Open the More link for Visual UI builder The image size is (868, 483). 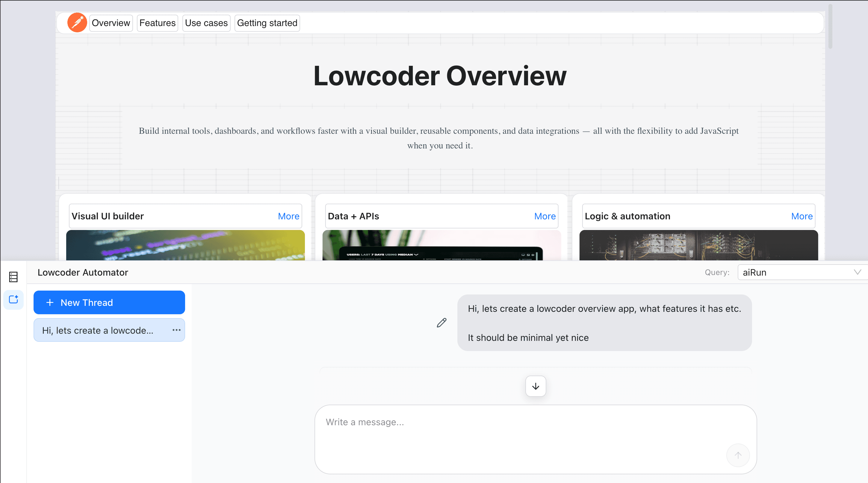[x=288, y=216]
